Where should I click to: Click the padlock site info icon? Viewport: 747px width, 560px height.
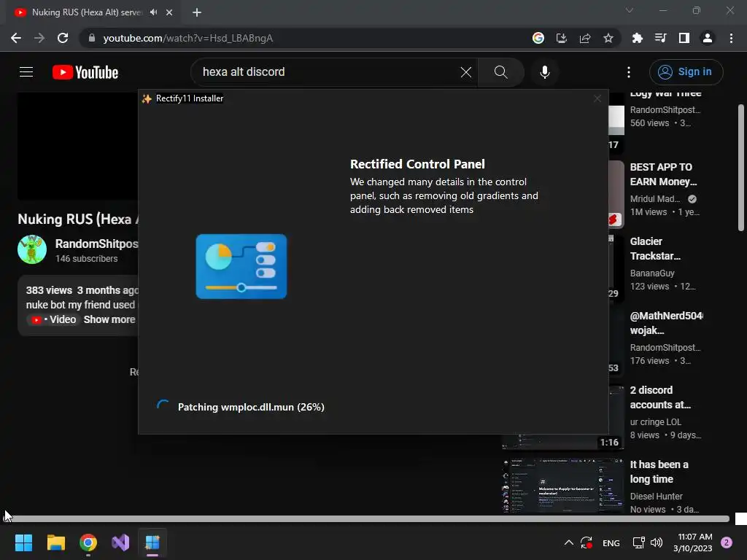click(x=92, y=38)
